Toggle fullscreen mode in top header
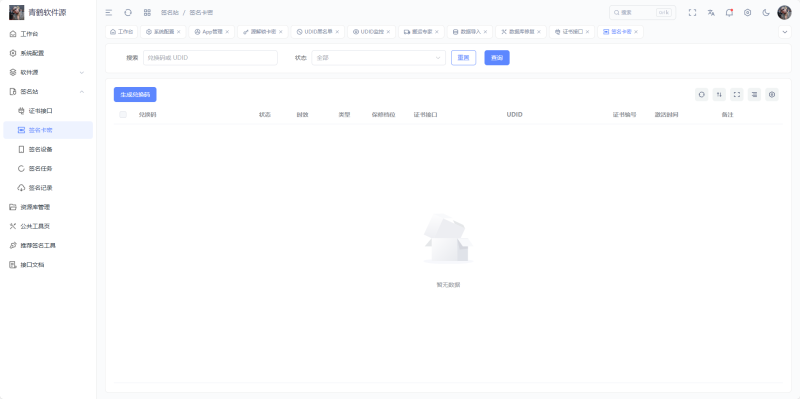This screenshot has height=399, width=800. (692, 13)
